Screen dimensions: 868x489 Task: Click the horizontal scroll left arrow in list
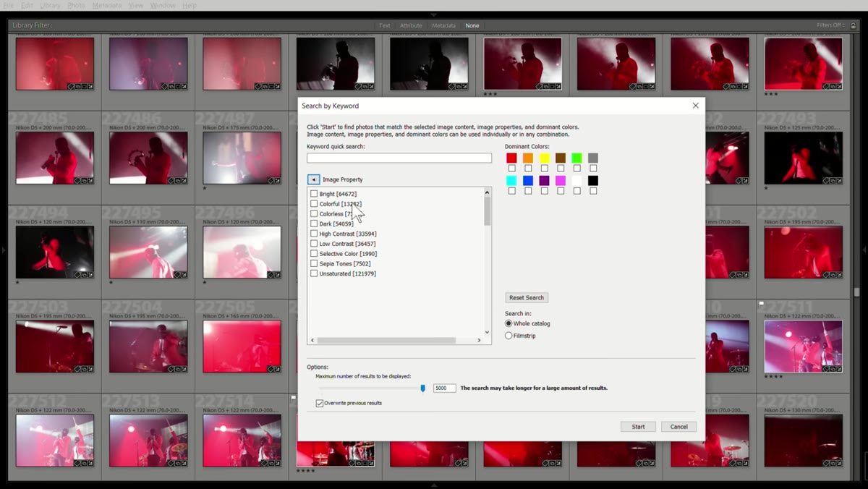tap(312, 340)
